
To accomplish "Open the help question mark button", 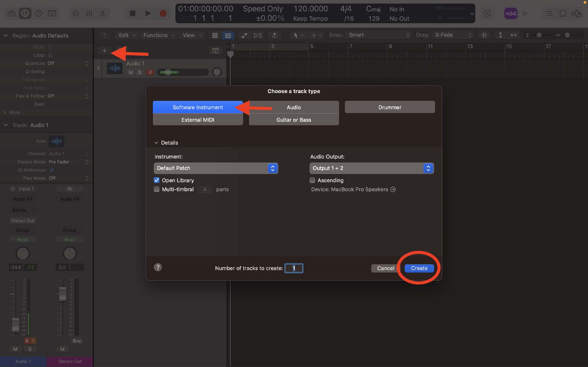I will tap(158, 267).
